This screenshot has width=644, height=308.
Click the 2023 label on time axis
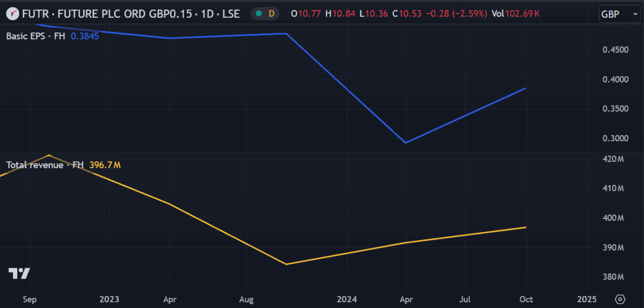tap(109, 299)
